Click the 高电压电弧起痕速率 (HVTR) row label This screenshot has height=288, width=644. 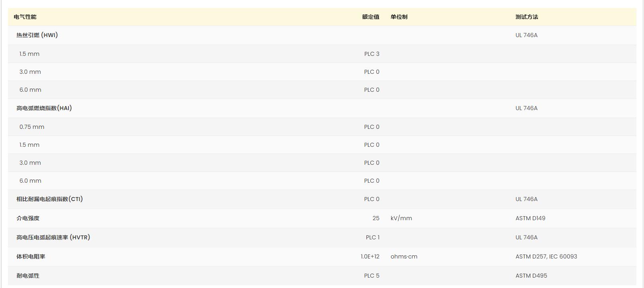coord(53,237)
